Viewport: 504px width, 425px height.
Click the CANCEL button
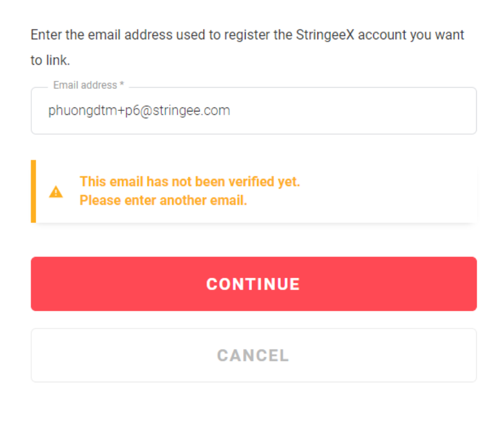click(x=253, y=355)
